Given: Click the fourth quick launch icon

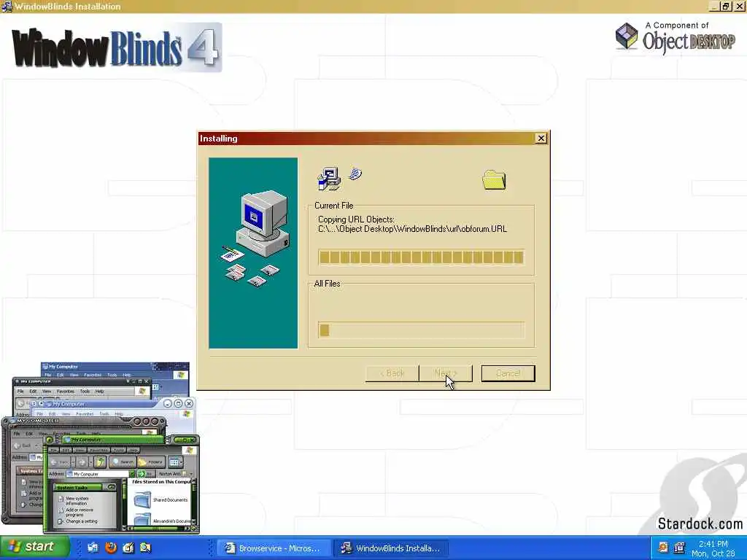Looking at the screenshot, I should pyautogui.click(x=145, y=548).
